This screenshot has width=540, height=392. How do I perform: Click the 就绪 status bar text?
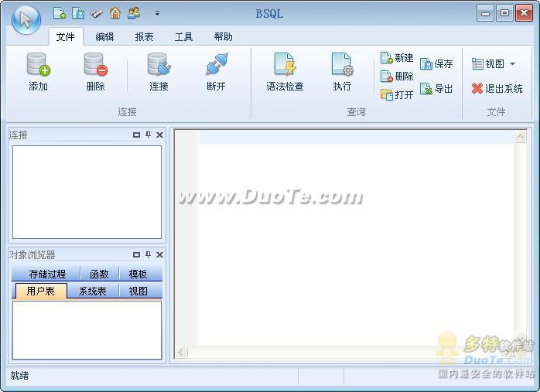[x=19, y=376]
